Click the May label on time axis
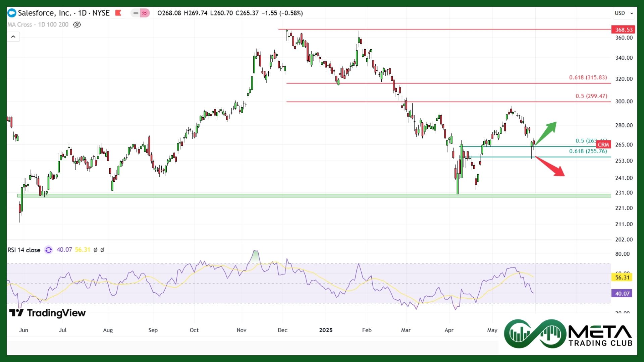Viewport: 644px width, 362px height. point(492,330)
